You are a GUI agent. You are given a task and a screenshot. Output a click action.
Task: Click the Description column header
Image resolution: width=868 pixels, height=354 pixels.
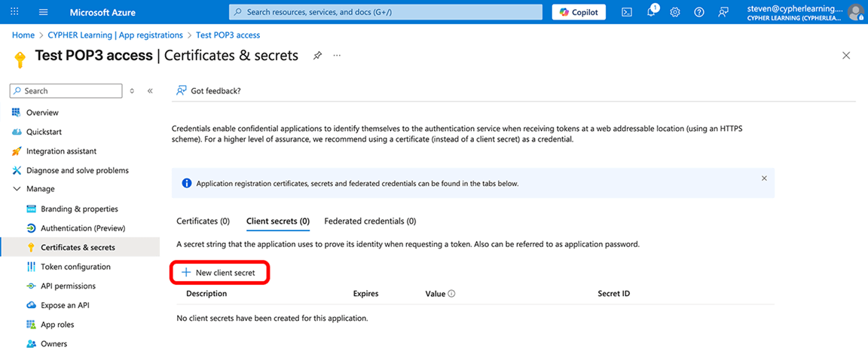[x=206, y=294]
